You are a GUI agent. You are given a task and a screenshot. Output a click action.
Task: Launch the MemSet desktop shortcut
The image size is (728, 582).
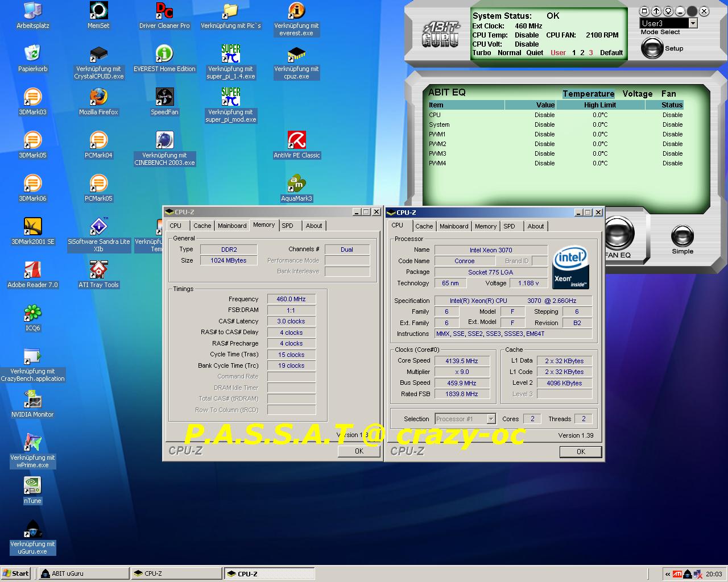point(98,15)
